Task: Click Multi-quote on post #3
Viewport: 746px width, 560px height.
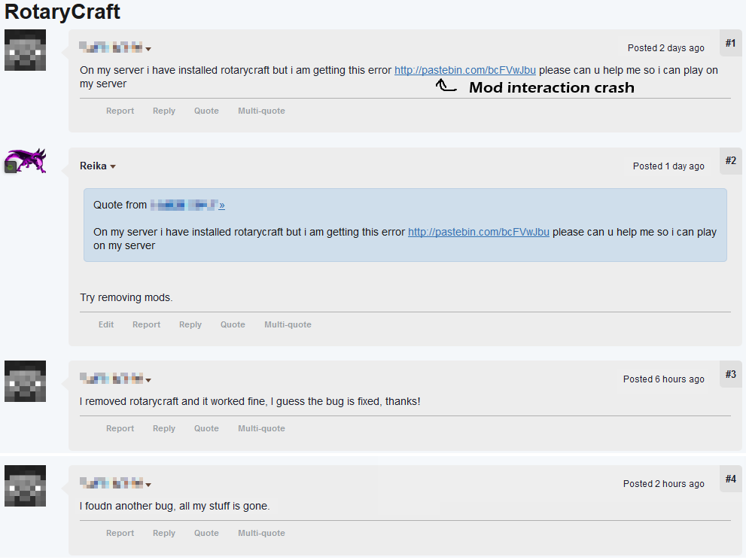Action: (x=262, y=428)
